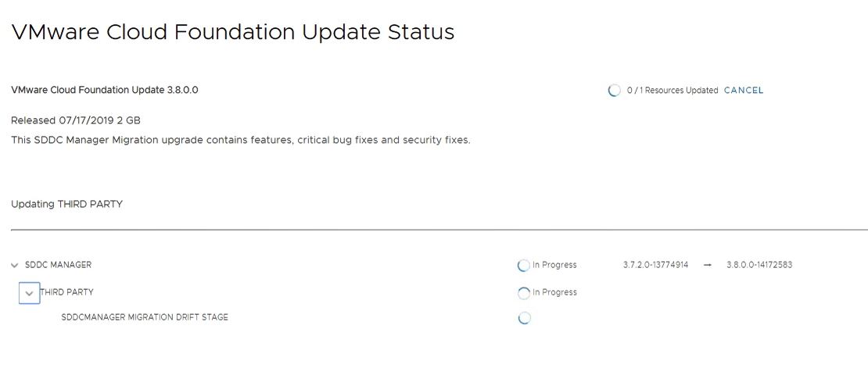Select the THIRD PARTY tree label
The width and height of the screenshot is (868, 386).
[66, 292]
